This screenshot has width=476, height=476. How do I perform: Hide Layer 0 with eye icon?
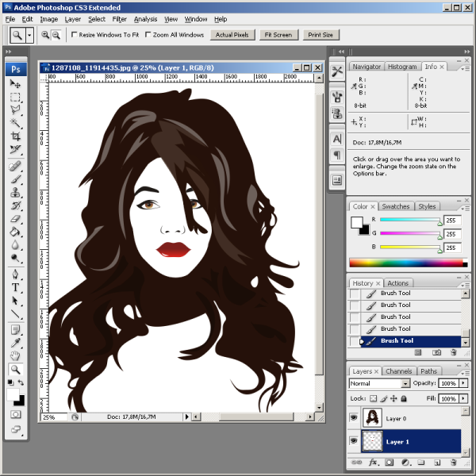[354, 417]
